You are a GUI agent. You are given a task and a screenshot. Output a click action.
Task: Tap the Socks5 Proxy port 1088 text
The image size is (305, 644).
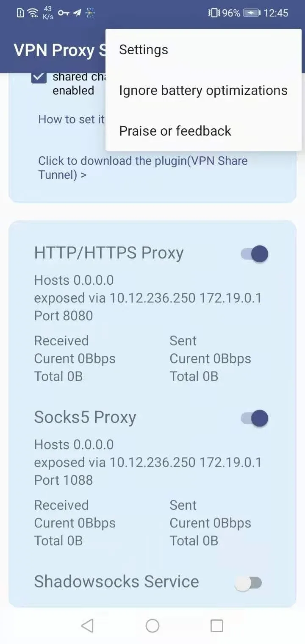click(x=64, y=480)
